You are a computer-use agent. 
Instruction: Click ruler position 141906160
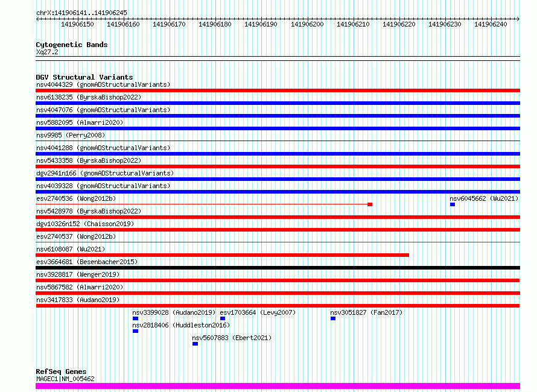click(123, 24)
